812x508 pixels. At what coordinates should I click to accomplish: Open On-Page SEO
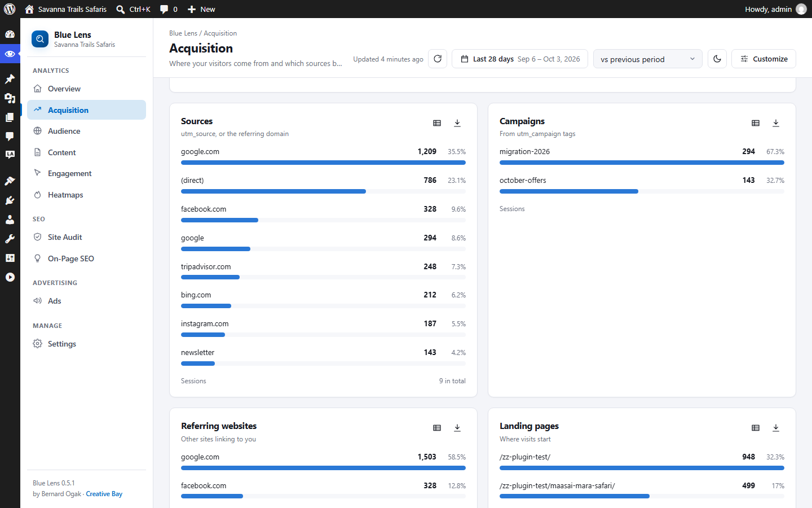pos(86,259)
